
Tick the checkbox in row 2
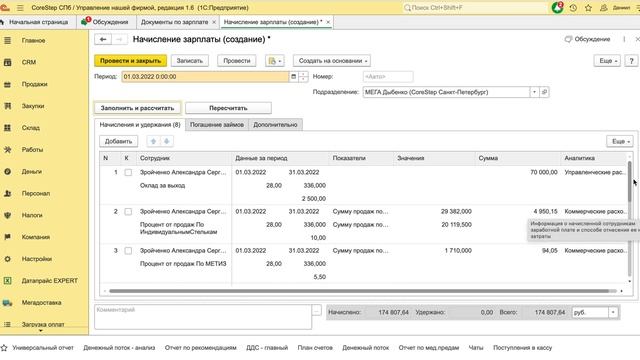(x=128, y=211)
